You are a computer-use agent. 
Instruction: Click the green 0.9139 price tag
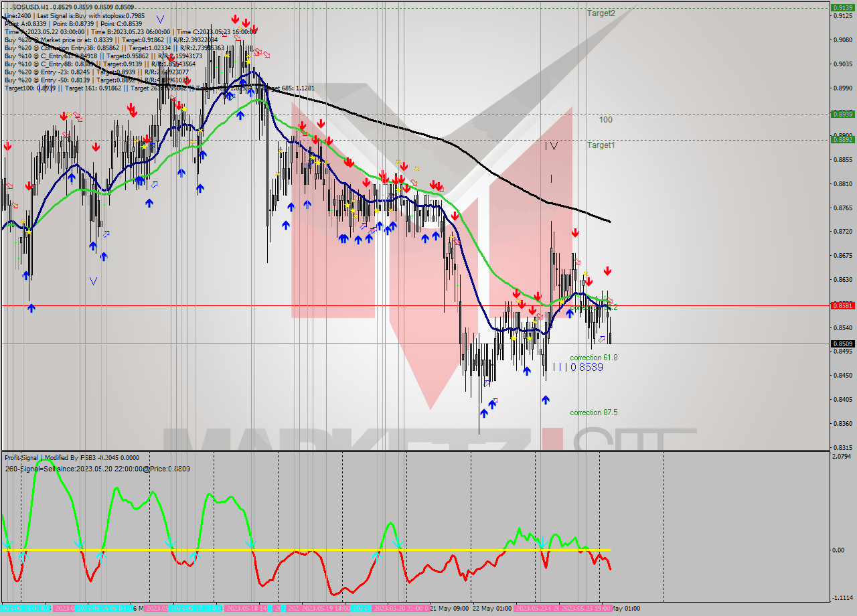point(842,8)
